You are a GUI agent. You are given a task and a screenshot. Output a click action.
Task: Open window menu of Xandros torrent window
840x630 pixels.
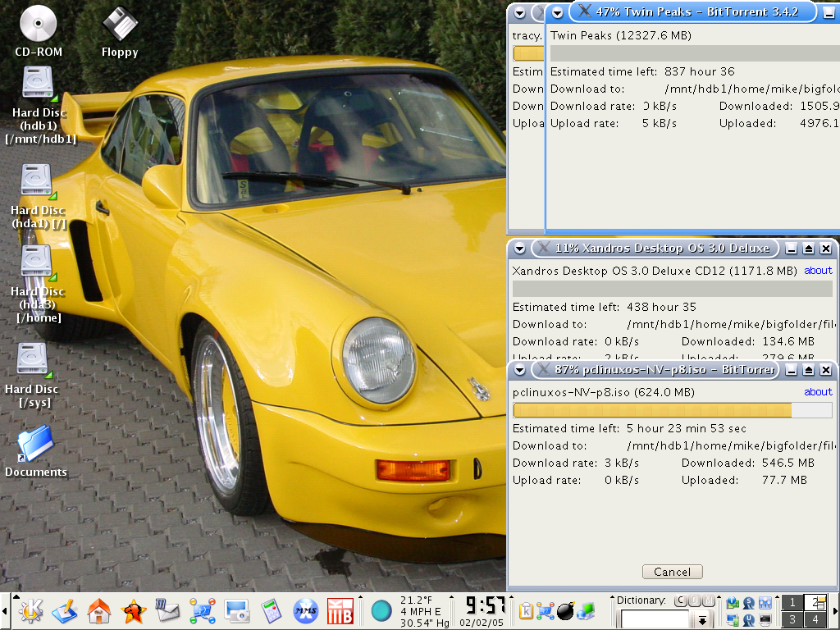point(519,248)
